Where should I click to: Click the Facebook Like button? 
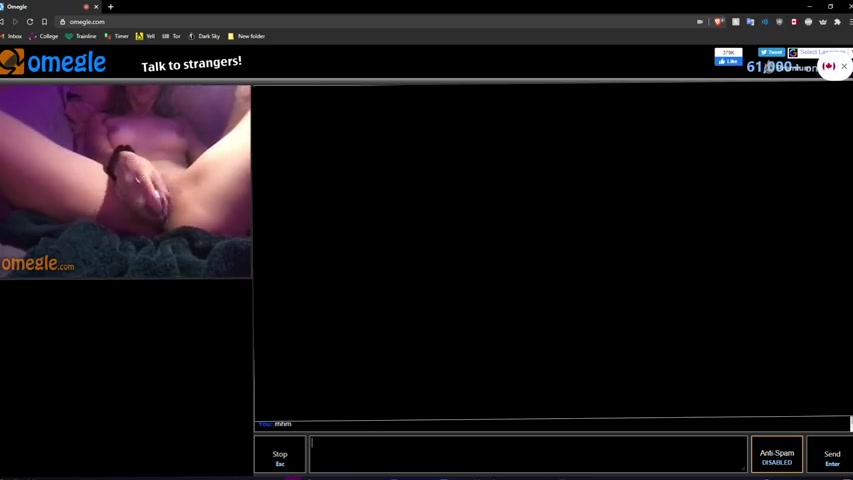tap(728, 61)
